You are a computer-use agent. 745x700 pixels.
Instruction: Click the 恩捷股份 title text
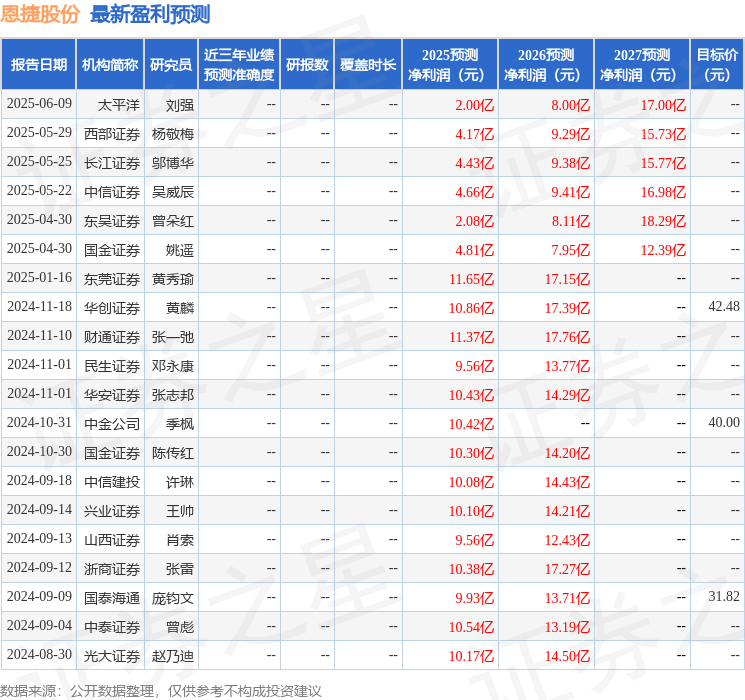pyautogui.click(x=39, y=14)
